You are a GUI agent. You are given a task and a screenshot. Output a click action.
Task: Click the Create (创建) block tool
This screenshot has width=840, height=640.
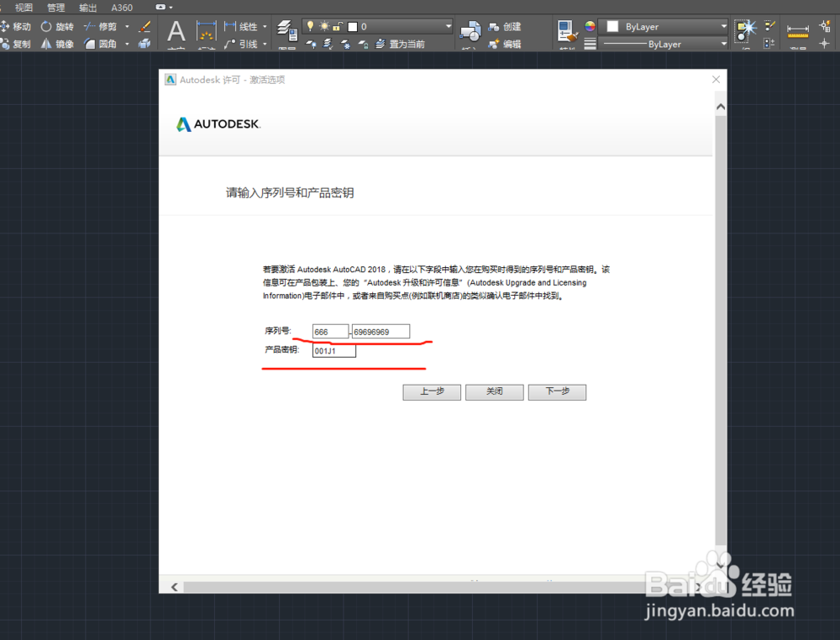(x=505, y=26)
